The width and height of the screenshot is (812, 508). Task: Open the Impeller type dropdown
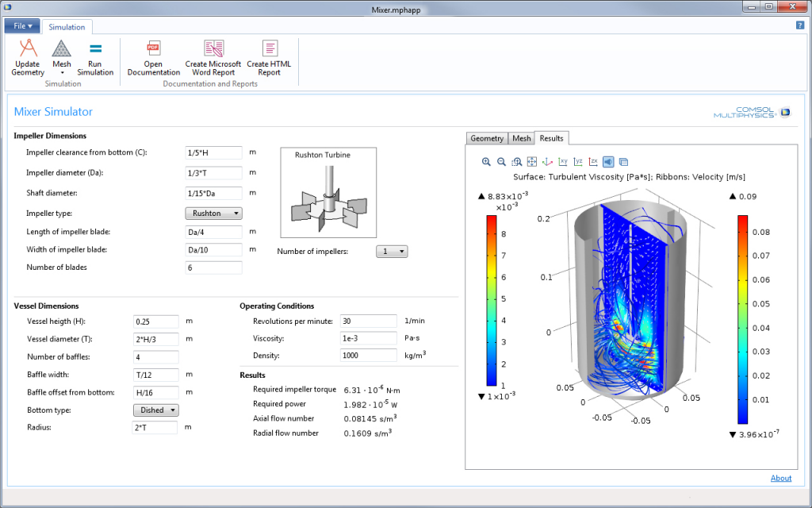coord(213,213)
